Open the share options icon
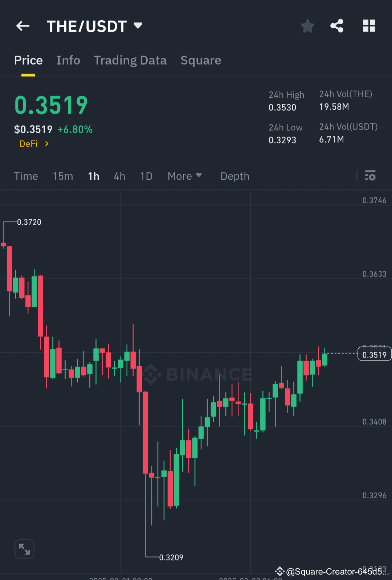 337,26
